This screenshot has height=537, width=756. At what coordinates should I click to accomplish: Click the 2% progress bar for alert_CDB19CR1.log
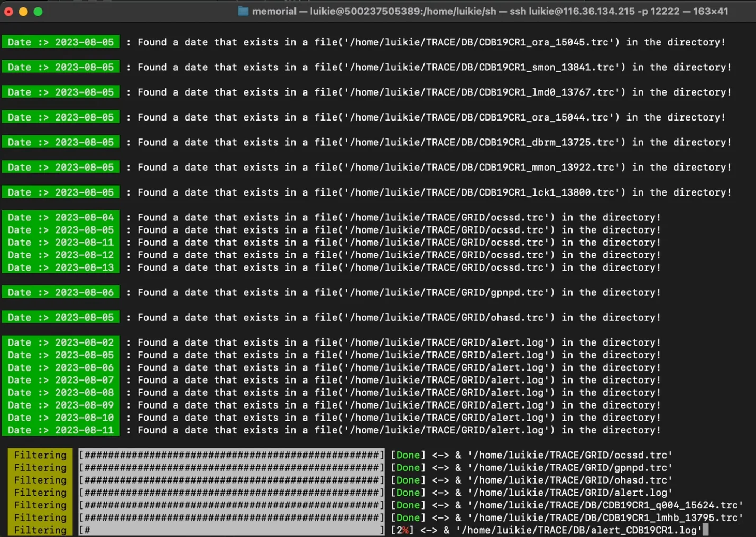coord(232,530)
